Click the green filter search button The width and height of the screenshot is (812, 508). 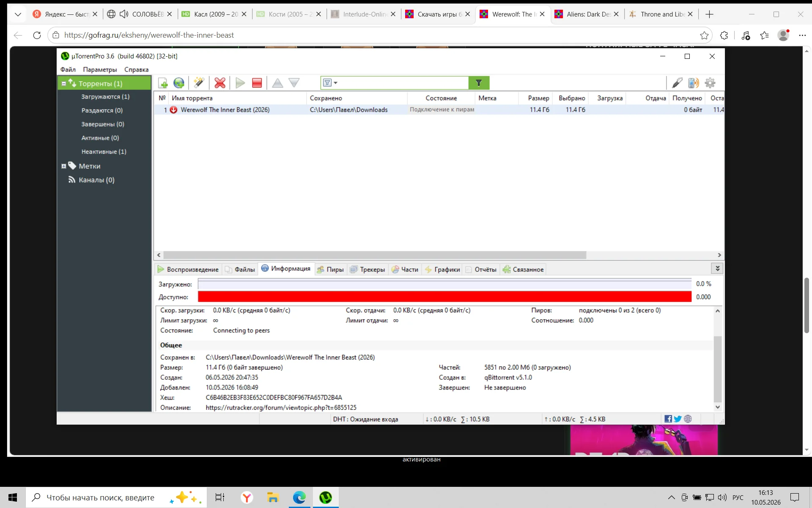pos(479,83)
